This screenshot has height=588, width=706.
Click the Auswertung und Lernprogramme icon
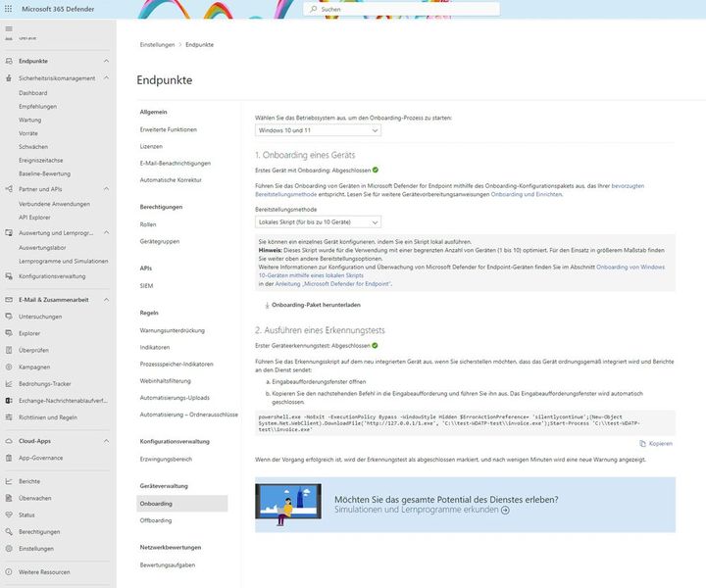click(9, 232)
